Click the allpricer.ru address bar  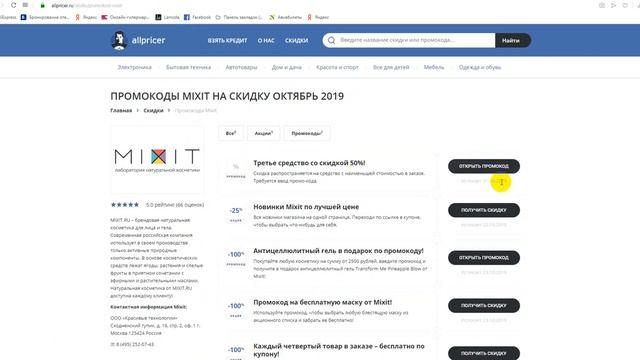[x=87, y=6]
